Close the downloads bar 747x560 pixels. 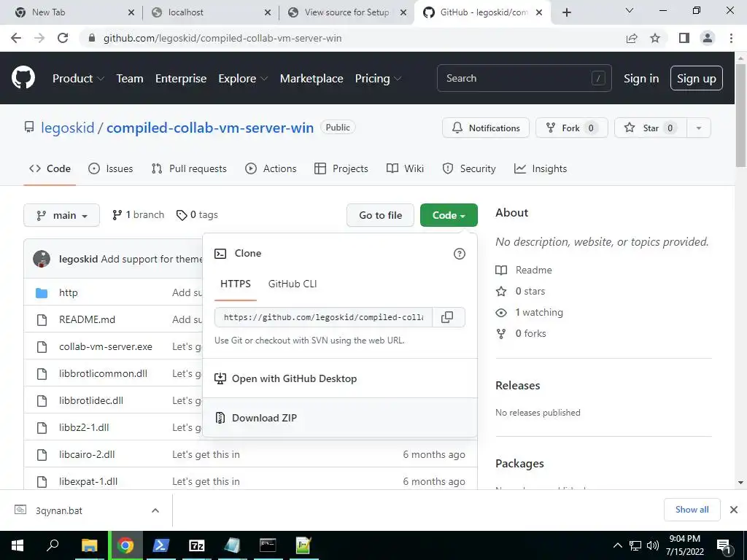coord(734,510)
